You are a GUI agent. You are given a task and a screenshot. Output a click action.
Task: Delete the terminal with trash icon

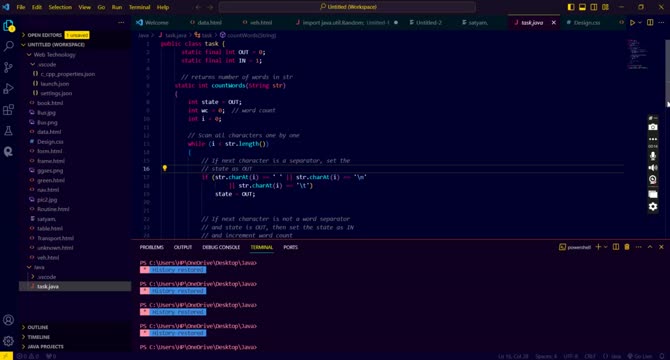coord(627,247)
